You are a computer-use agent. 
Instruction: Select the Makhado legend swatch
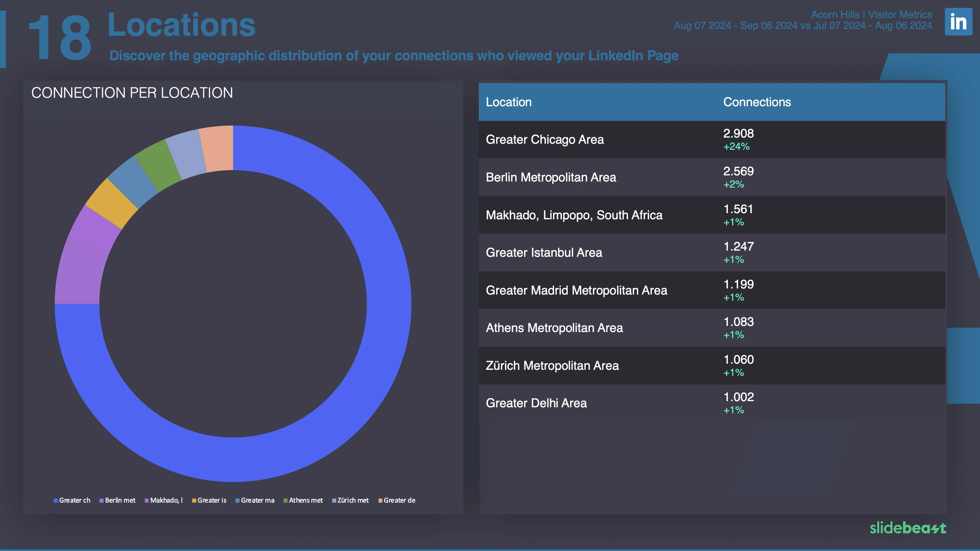tap(147, 500)
